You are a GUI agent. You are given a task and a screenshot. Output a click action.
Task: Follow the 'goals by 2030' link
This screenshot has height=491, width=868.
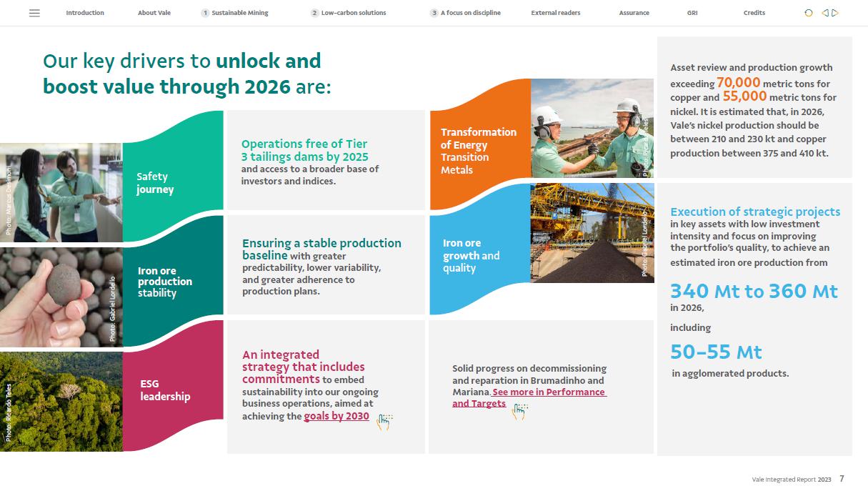(x=336, y=416)
